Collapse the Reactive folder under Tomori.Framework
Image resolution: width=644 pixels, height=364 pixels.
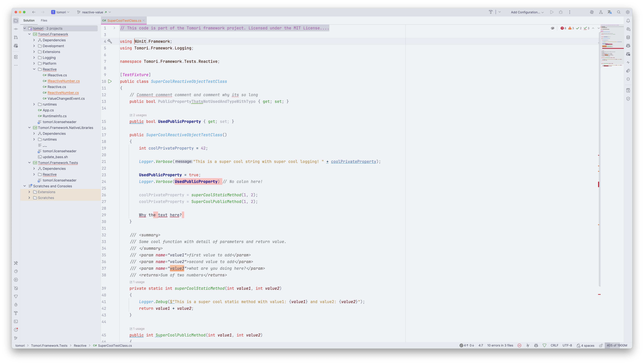tap(34, 69)
